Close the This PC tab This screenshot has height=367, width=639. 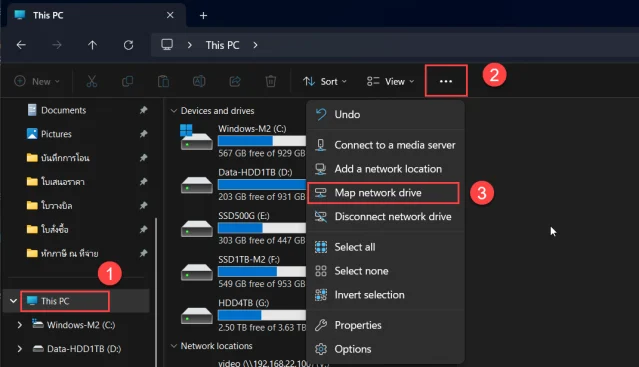tap(170, 15)
